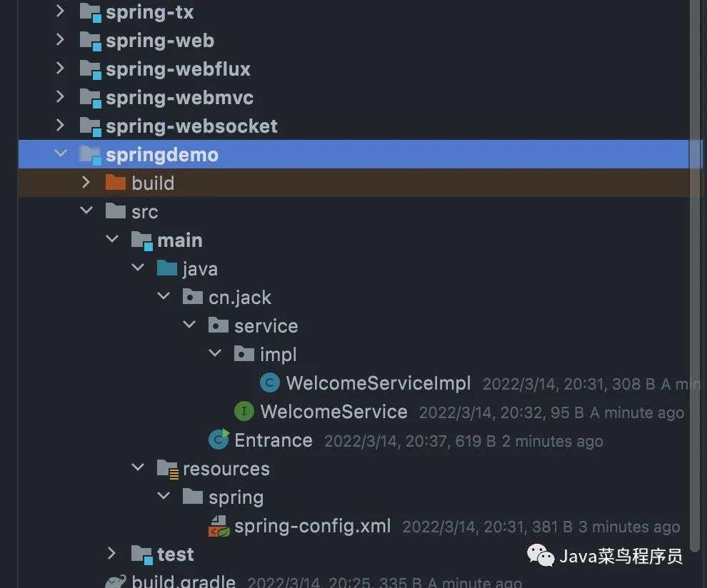The image size is (707, 588).
Task: Expand the spring-websocket module chevron
Action: (x=60, y=126)
